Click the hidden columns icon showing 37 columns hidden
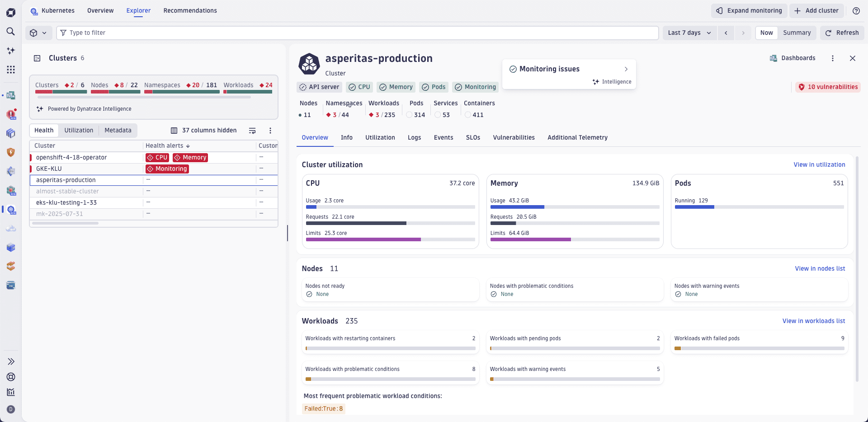Viewport: 868px width, 422px height. click(x=174, y=130)
